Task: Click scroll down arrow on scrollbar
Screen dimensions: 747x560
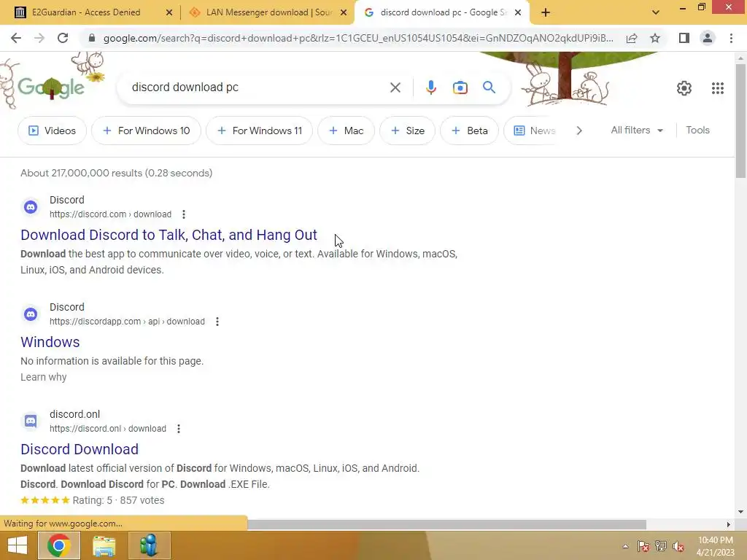Action: point(740,512)
